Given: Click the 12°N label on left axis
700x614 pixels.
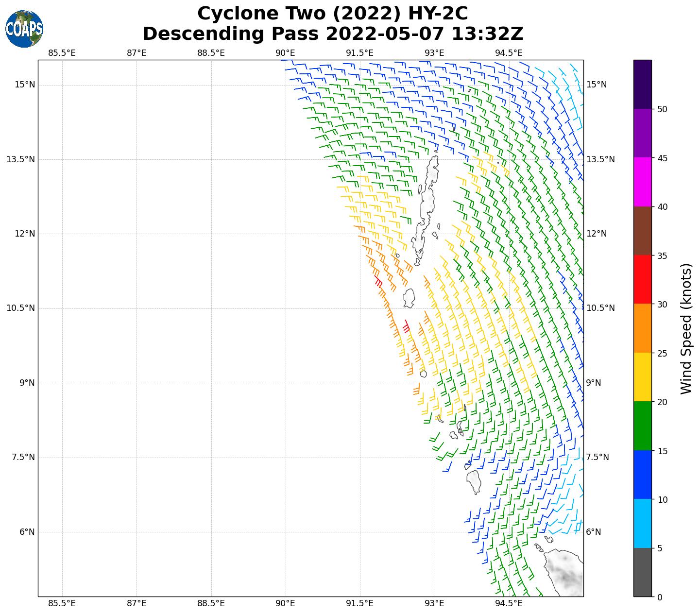Looking at the screenshot, I should [x=25, y=234].
